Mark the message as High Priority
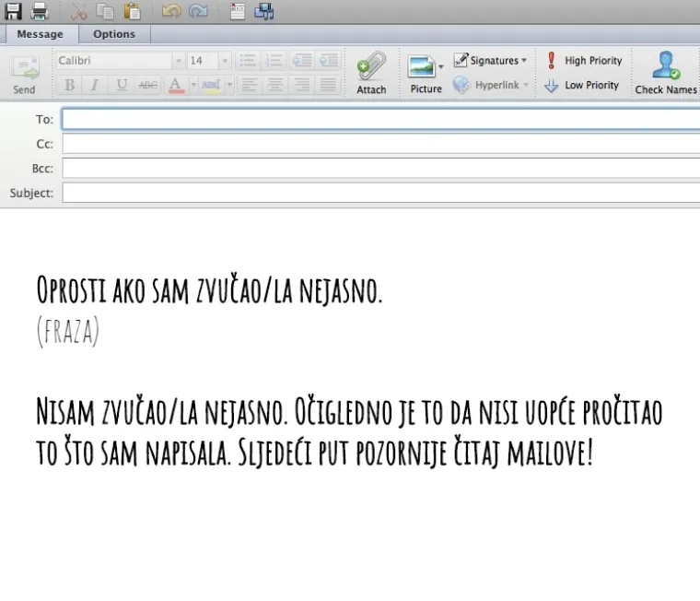The height and width of the screenshot is (601, 700). tap(584, 61)
